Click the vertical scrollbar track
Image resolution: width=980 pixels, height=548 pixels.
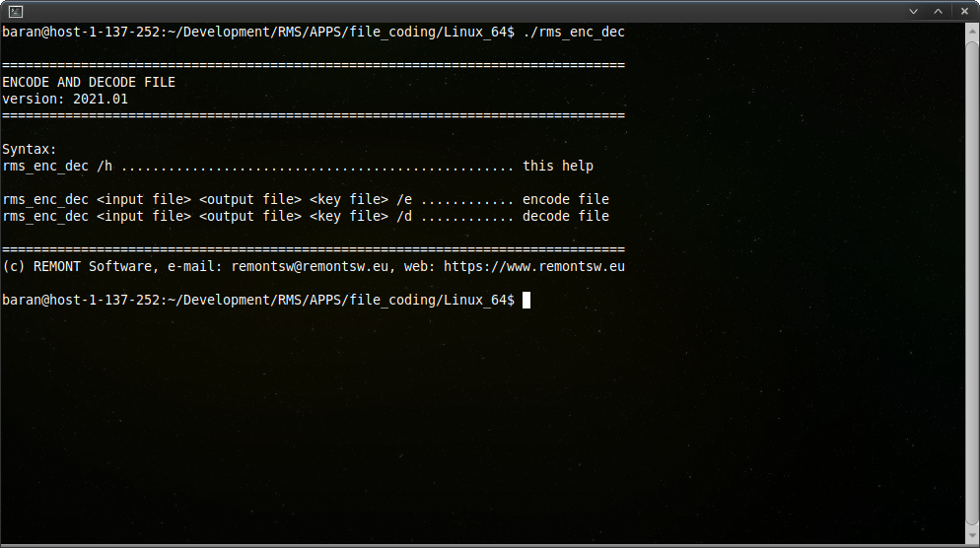click(972, 283)
